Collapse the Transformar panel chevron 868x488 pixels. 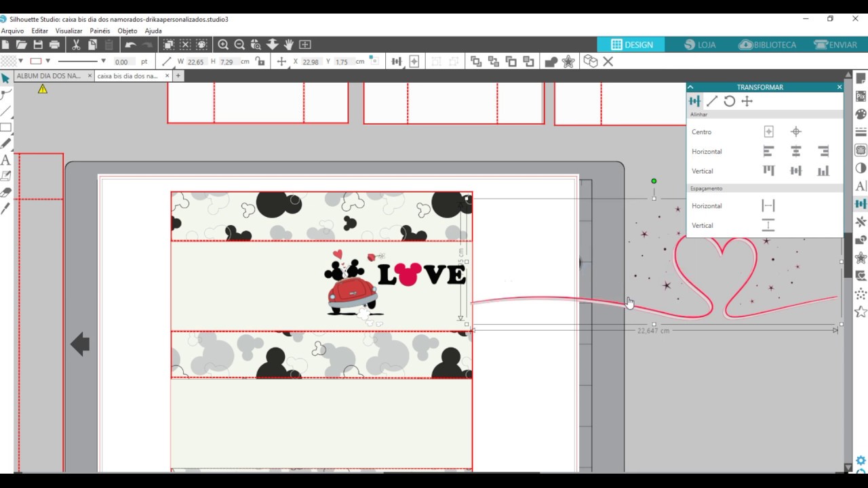tap(690, 87)
